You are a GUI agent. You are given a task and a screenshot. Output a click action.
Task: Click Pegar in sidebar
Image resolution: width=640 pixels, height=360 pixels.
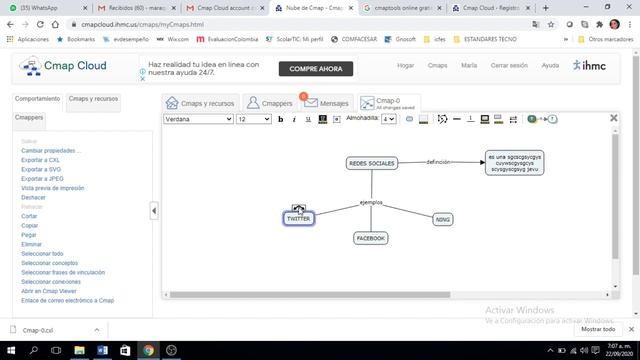tap(29, 235)
